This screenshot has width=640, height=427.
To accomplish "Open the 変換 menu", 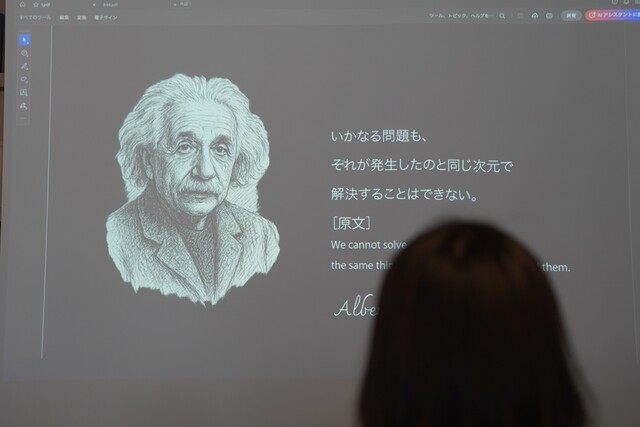I will pos(81,18).
